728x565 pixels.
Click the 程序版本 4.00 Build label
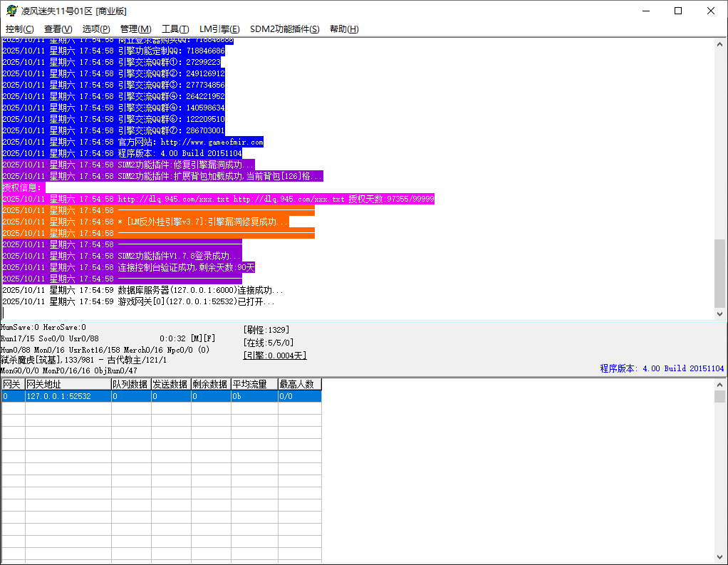coord(662,368)
